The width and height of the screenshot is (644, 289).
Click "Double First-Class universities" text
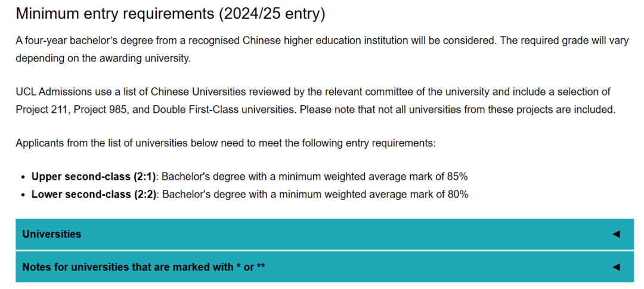(225, 110)
